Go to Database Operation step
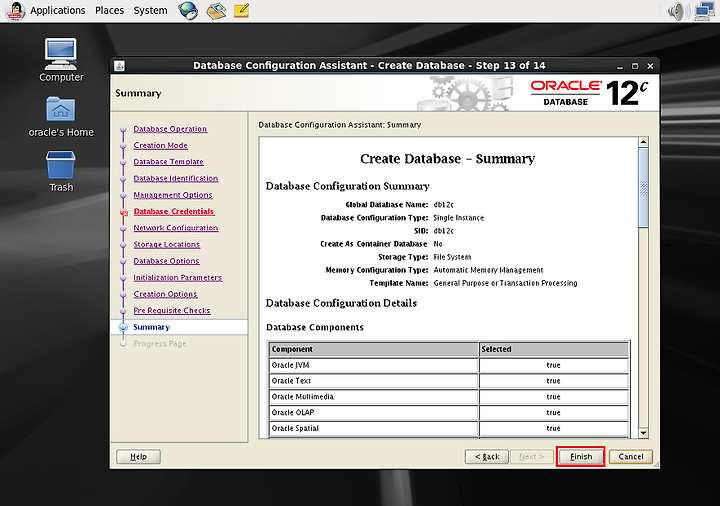Image resolution: width=720 pixels, height=506 pixels. tap(170, 129)
